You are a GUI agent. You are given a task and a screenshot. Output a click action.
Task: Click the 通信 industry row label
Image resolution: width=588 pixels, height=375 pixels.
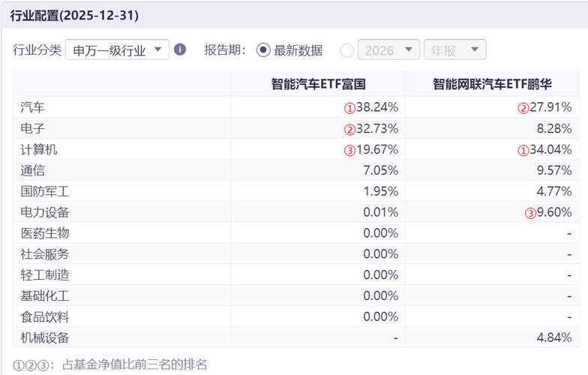[x=33, y=170]
